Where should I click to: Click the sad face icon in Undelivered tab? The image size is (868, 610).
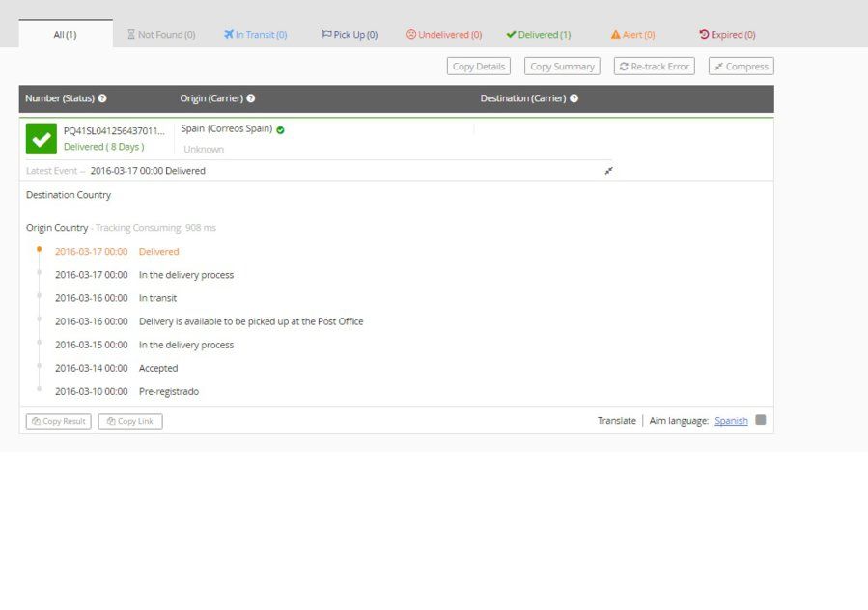tap(410, 34)
